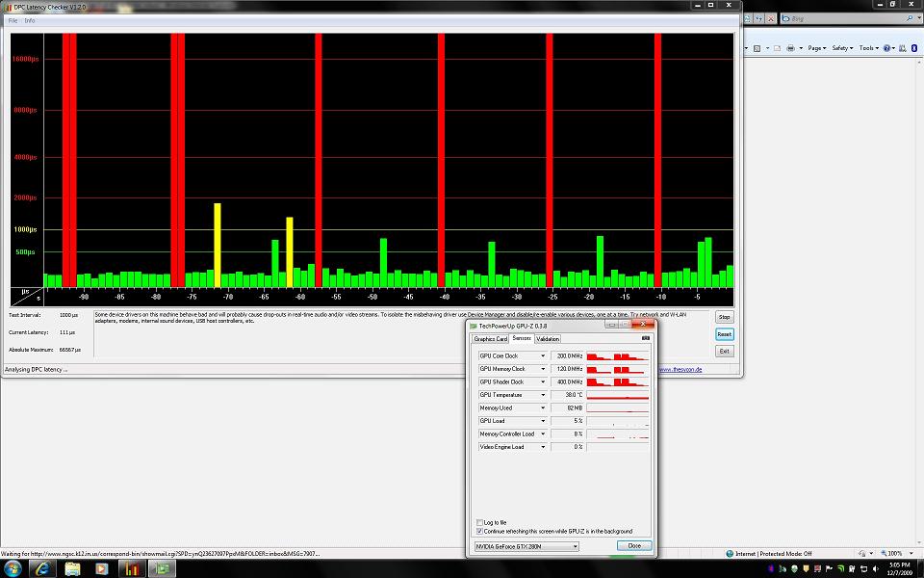The image size is (924, 578).
Task: Click the Research icon in browser toolbar
Action: (x=902, y=48)
